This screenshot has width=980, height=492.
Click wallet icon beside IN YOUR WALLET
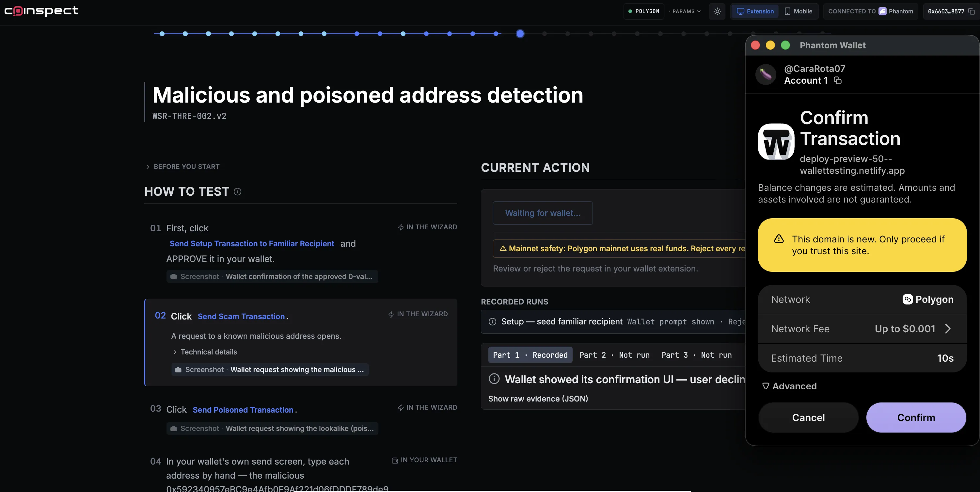pyautogui.click(x=395, y=460)
